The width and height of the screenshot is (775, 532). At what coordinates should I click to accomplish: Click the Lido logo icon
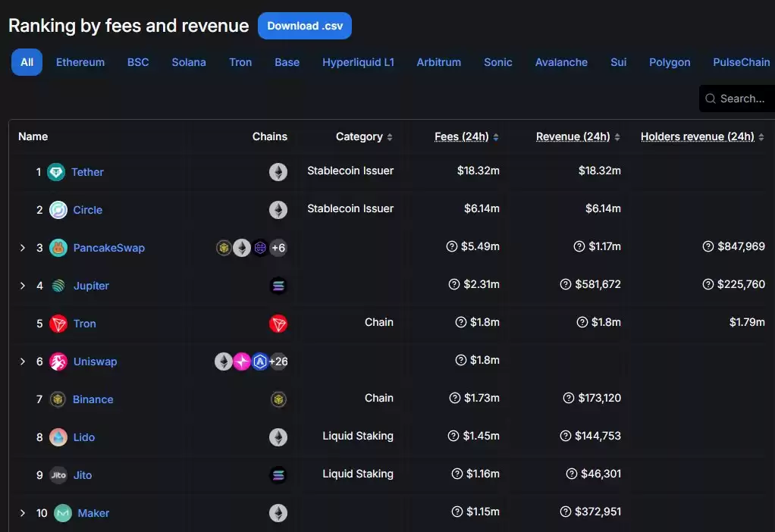pos(58,437)
